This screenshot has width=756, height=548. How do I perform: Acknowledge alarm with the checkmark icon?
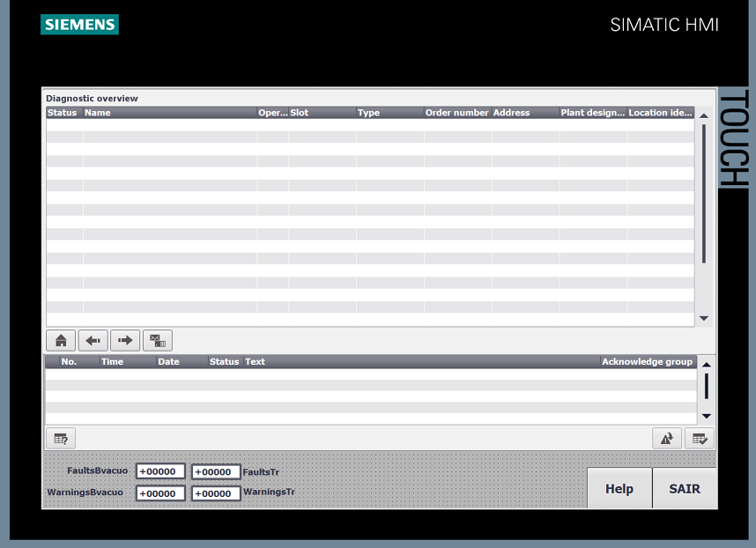click(700, 438)
